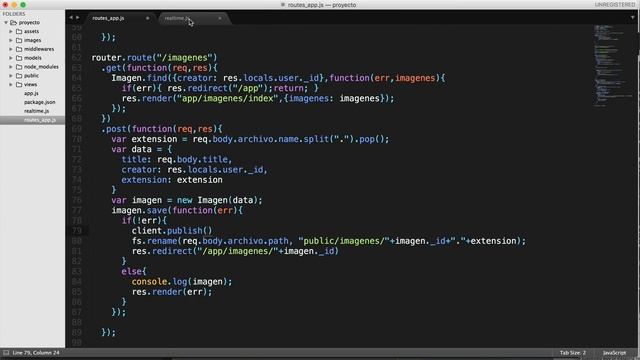Click the UNREGISTERED label in the title bar
Screen dimensions: 640x360
click(x=615, y=5)
